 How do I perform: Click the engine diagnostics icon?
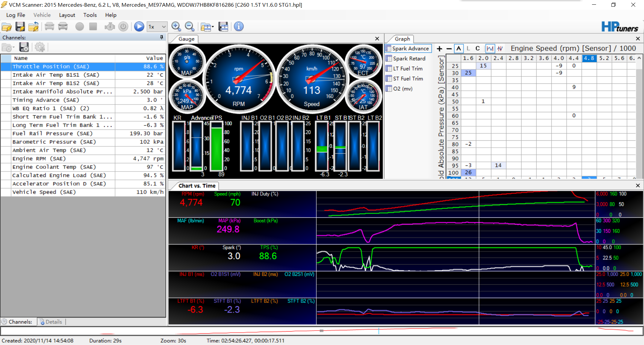click(110, 26)
